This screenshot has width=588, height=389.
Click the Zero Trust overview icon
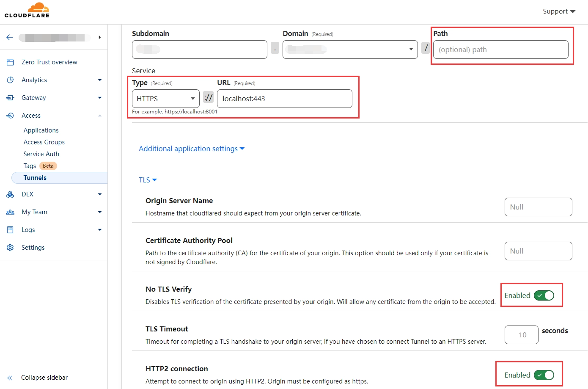coord(10,62)
